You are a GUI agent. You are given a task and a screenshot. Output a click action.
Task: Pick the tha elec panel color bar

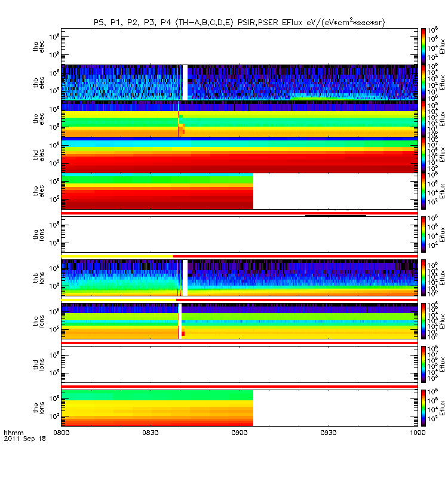[424, 47]
